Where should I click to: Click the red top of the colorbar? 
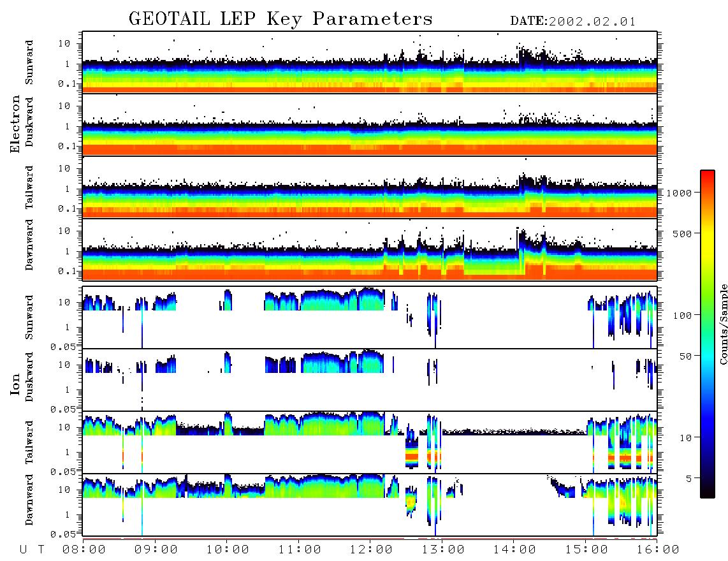[x=708, y=177]
